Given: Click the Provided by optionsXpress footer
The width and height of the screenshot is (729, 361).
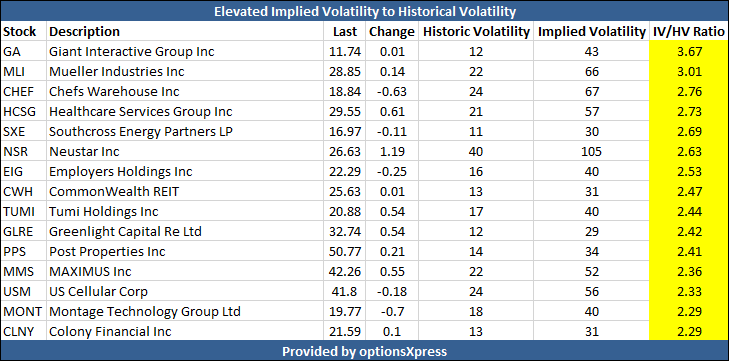Looking at the screenshot, I should click(364, 351).
